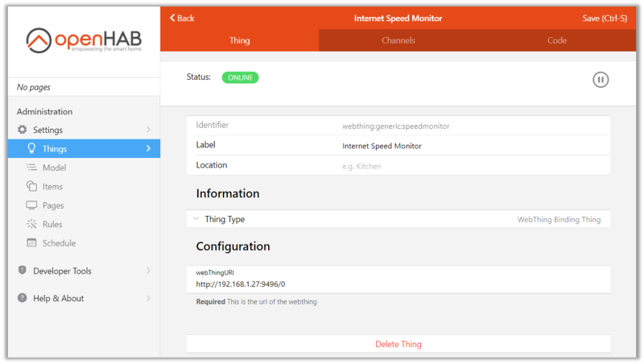Click the Schedule calendar icon
The image size is (644, 364).
[31, 243]
